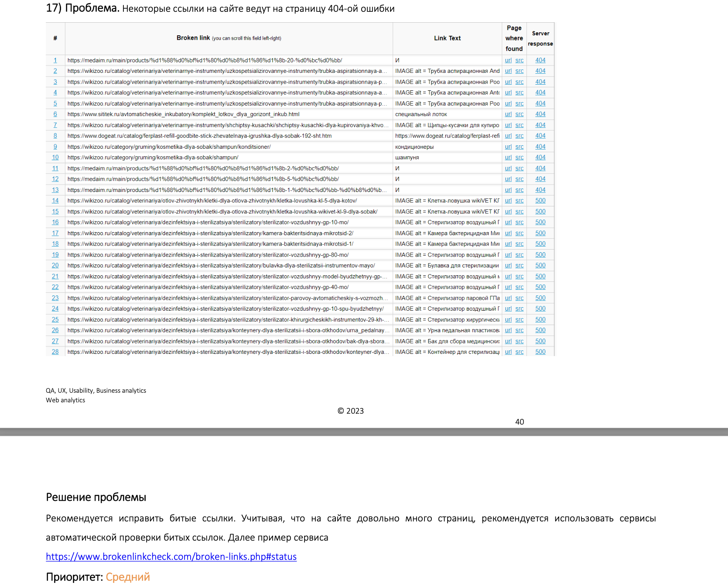
Task: Select the kletka-lovushka-kl-5-dlya-kotov URL
Action: 212,201
